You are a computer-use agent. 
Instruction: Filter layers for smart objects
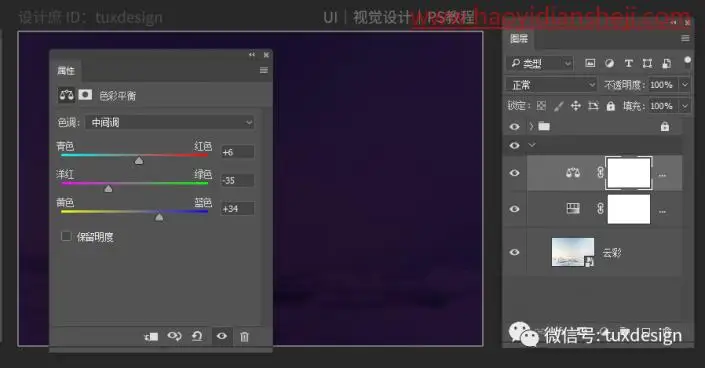coord(666,63)
